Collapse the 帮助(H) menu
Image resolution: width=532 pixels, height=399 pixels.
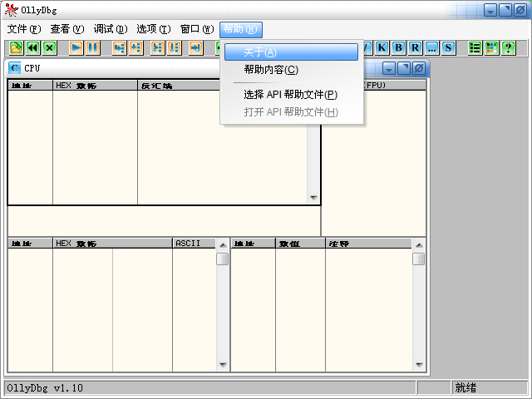click(x=241, y=30)
